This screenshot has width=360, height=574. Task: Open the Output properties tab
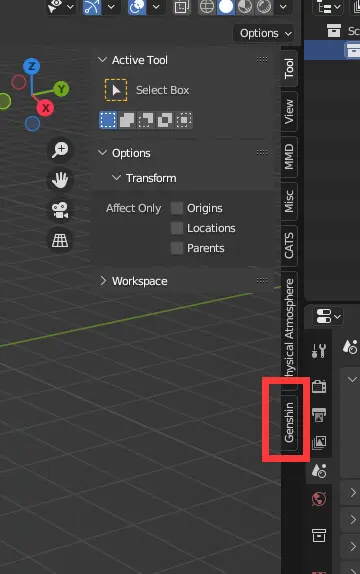319,415
